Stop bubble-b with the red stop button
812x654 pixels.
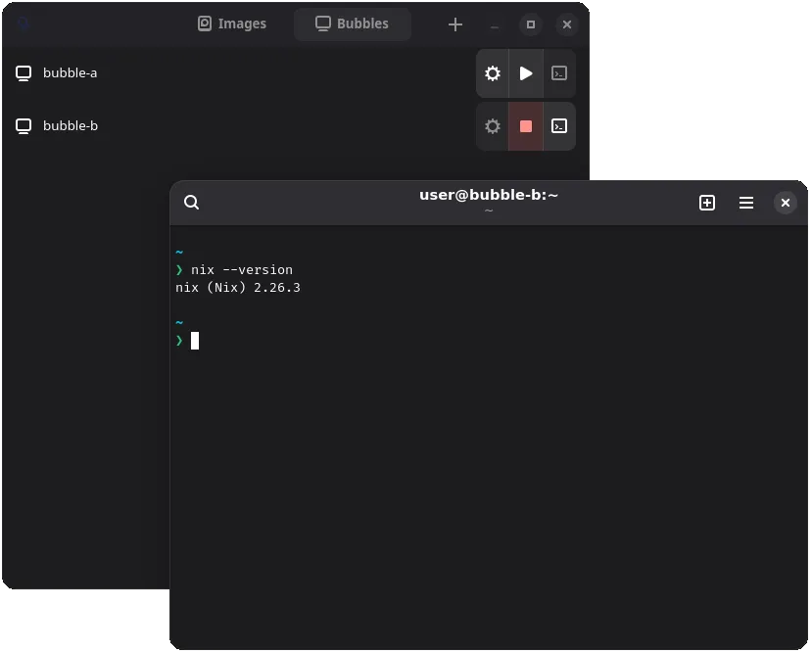pyautogui.click(x=526, y=126)
